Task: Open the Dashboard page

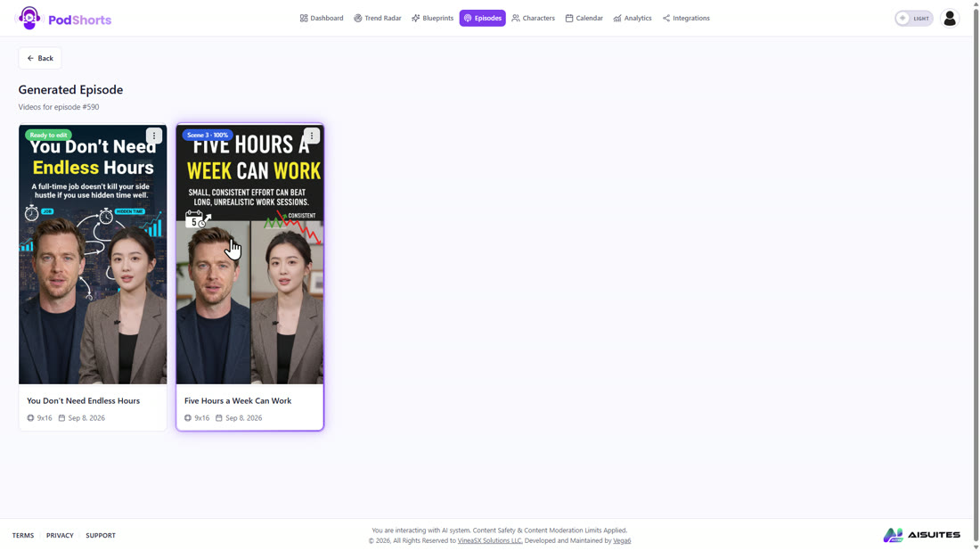Action: click(x=322, y=18)
